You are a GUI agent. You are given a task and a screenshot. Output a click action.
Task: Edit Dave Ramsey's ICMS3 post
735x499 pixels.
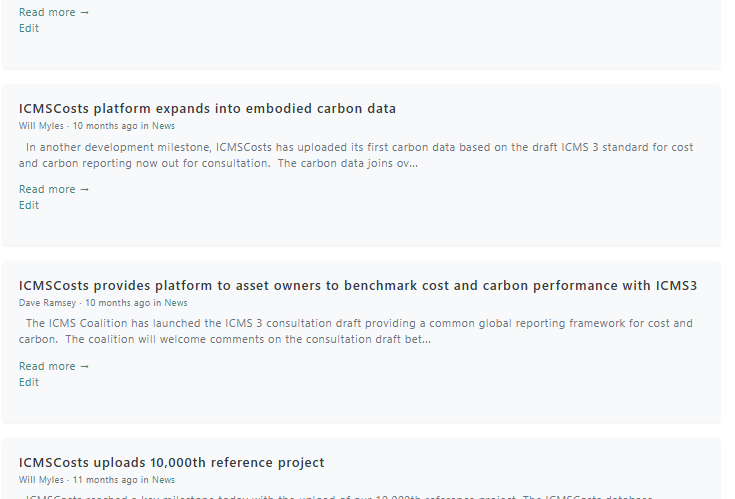pos(29,382)
